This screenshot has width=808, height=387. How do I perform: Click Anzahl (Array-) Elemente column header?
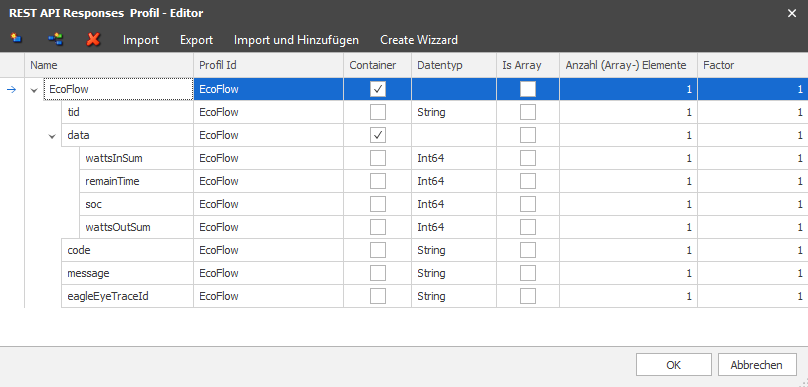pos(629,65)
